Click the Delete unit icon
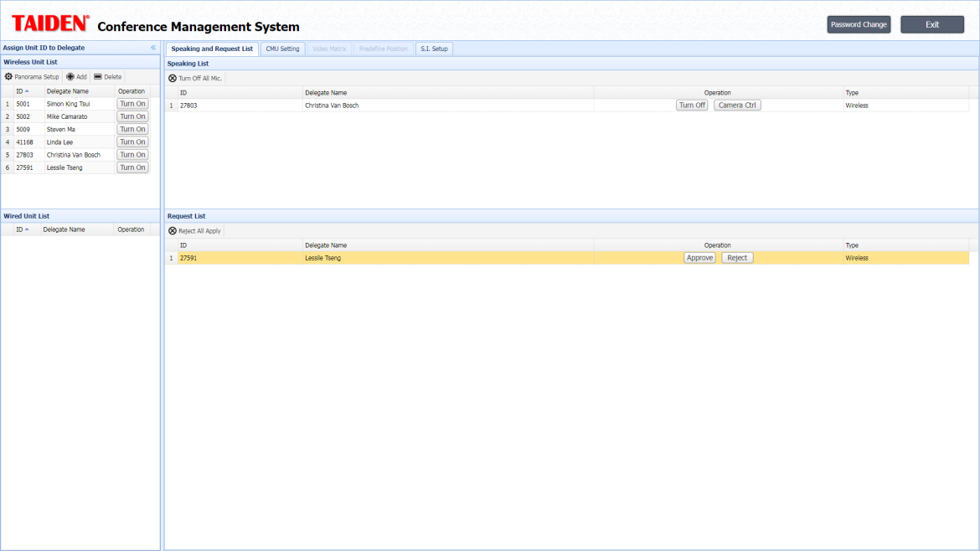 click(x=98, y=77)
